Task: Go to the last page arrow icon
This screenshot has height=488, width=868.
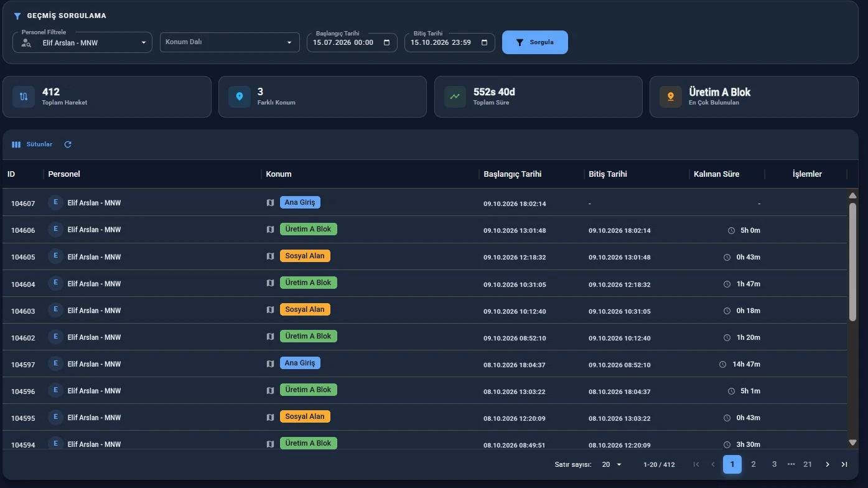Action: (x=844, y=464)
